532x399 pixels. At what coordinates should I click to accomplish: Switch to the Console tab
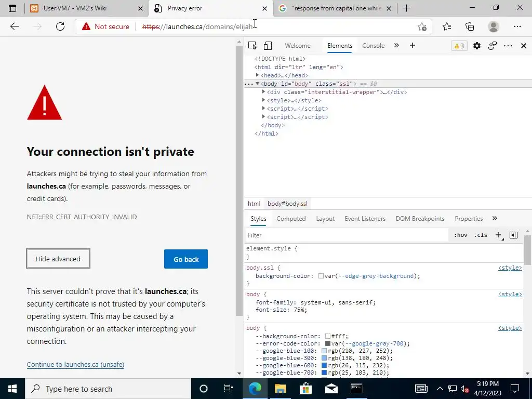373,46
